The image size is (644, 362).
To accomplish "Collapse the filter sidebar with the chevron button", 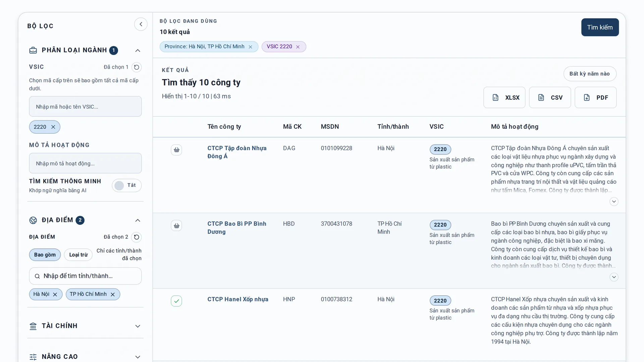I will point(141,24).
